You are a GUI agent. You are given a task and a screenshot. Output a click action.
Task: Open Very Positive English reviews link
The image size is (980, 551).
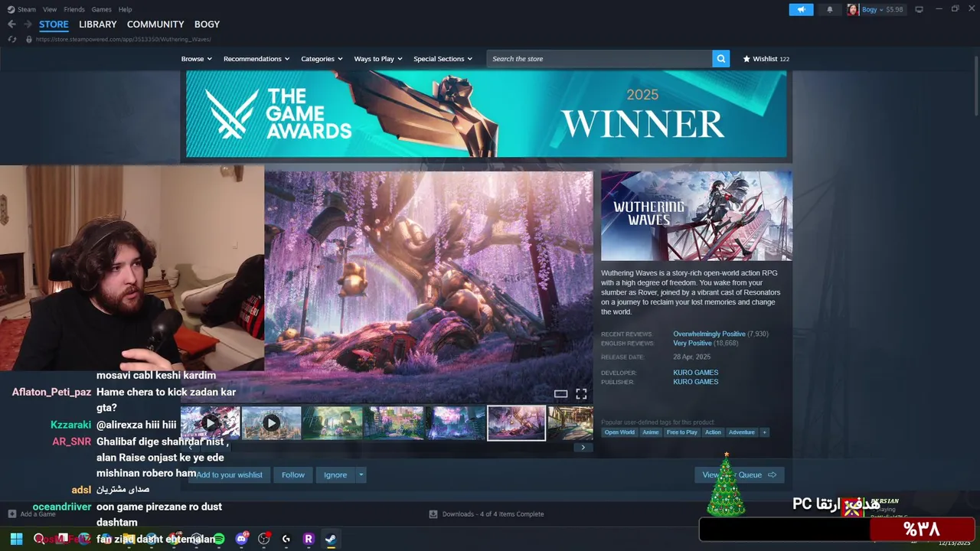click(692, 344)
